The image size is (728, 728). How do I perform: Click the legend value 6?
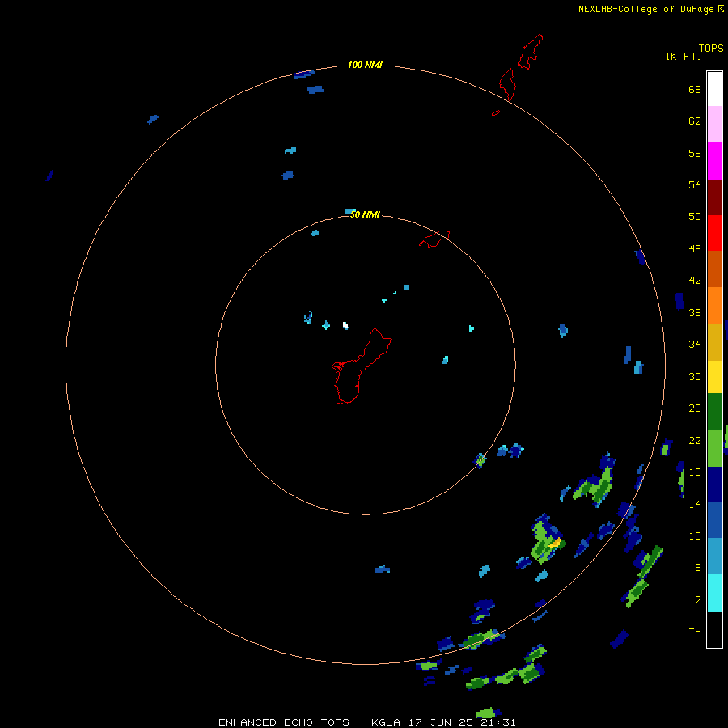698,567
